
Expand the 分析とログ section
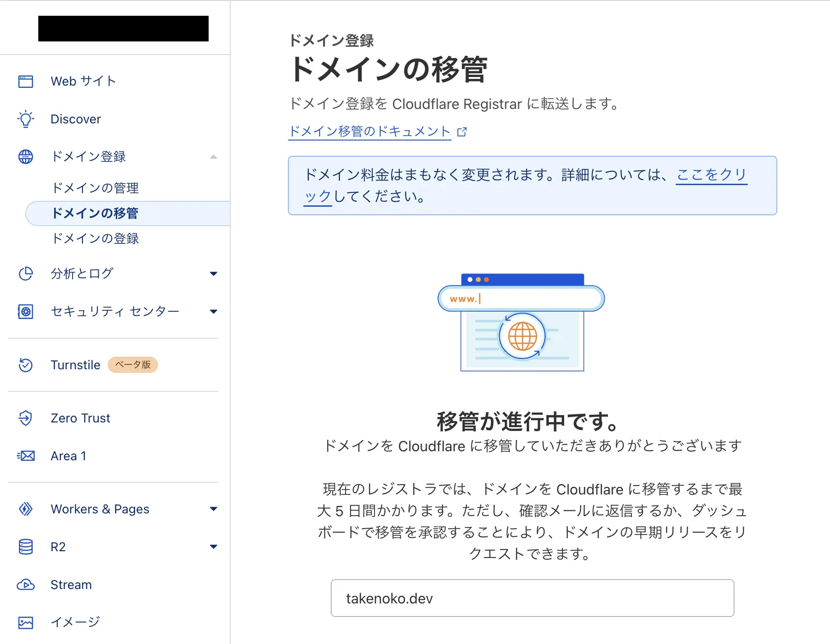[x=214, y=273]
